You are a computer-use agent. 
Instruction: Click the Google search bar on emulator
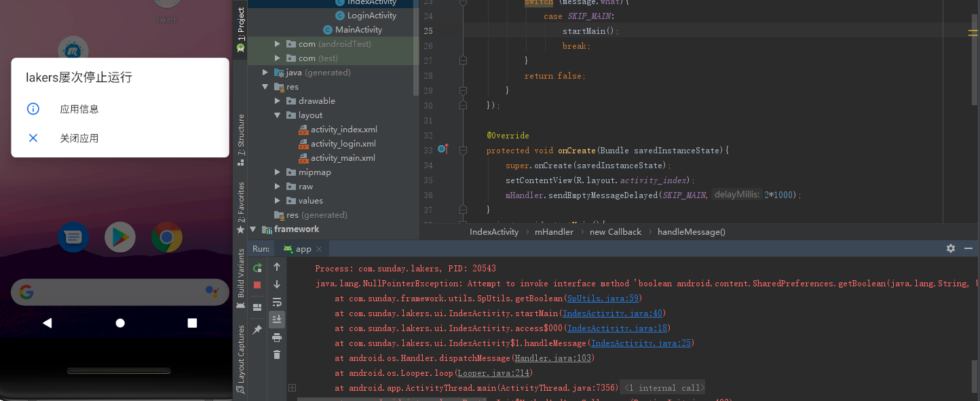119,292
